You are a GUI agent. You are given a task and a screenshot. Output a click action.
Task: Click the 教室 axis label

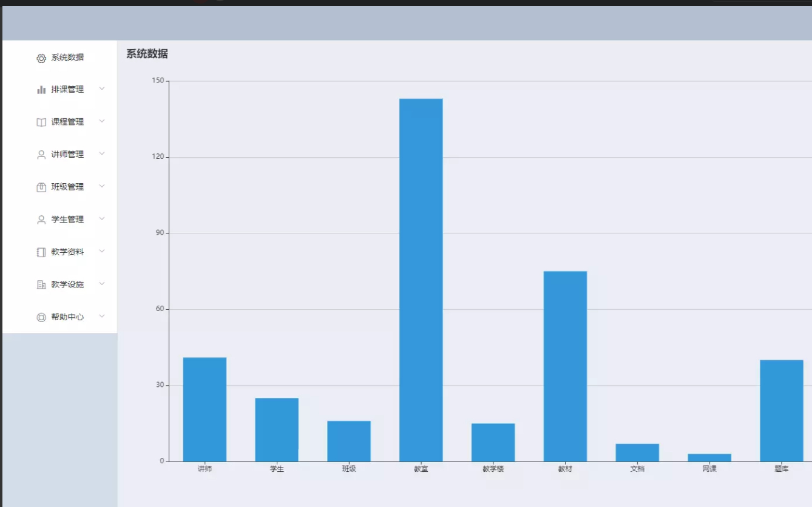click(421, 469)
